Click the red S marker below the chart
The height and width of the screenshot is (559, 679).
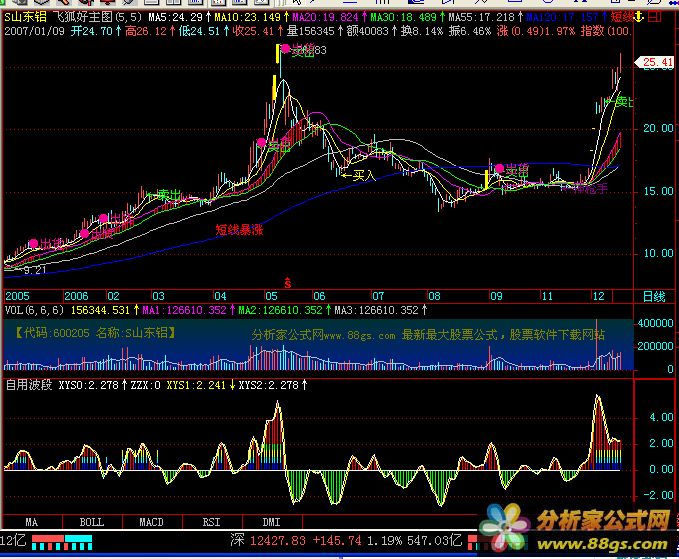[288, 282]
